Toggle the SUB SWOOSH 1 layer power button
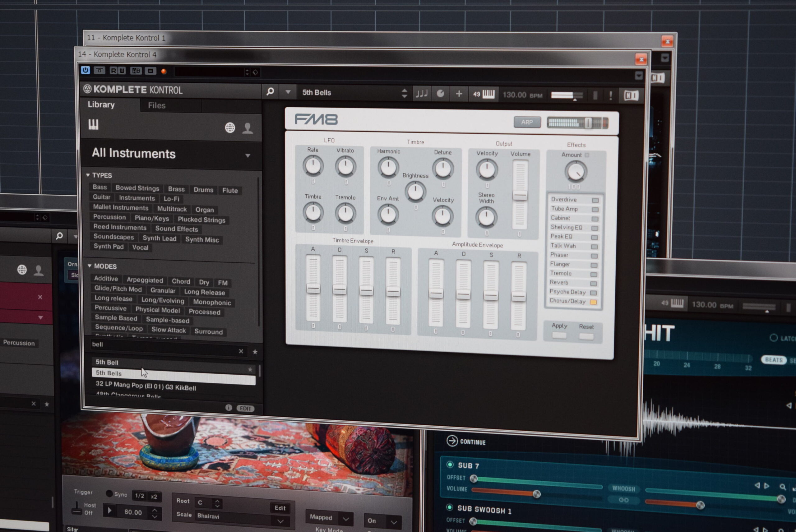Screen dimensions: 796x532 click(x=449, y=507)
